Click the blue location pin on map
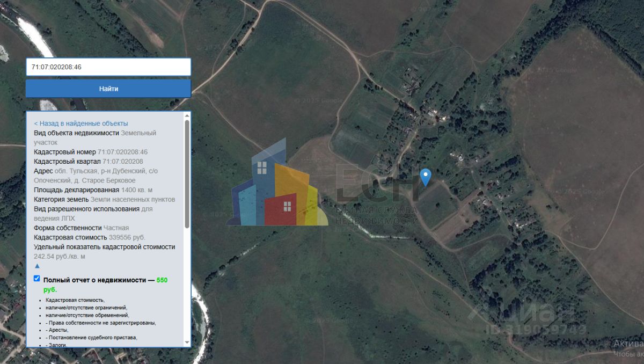The height and width of the screenshot is (364, 644). click(426, 177)
